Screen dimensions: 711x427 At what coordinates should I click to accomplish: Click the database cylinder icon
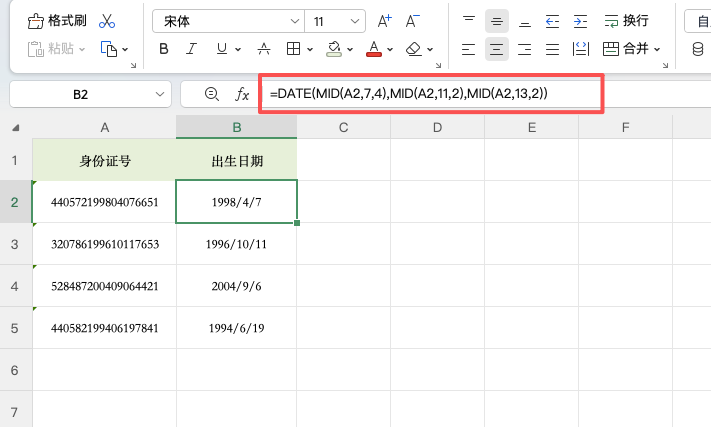698,49
